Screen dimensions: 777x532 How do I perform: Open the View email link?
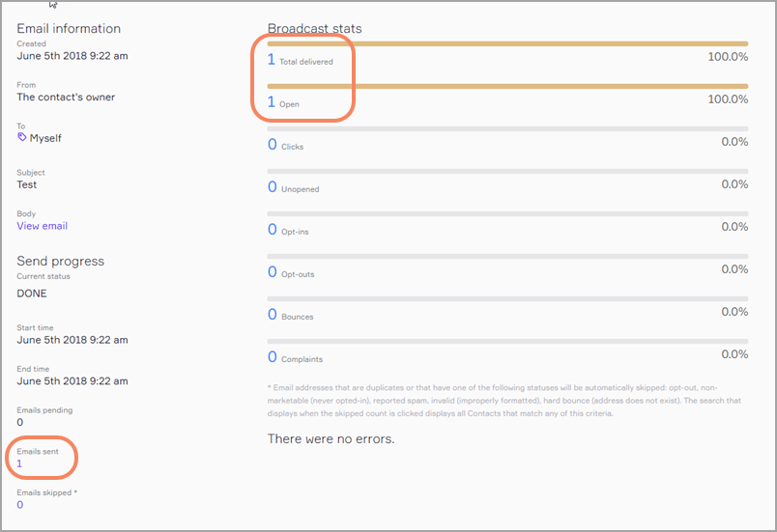(42, 226)
